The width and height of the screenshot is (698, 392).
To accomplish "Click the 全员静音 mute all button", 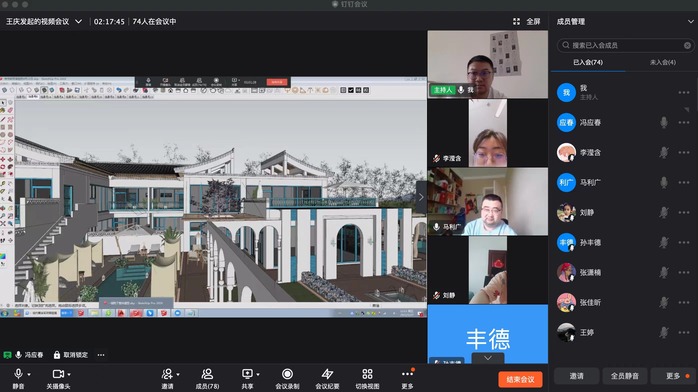I will (x=625, y=376).
